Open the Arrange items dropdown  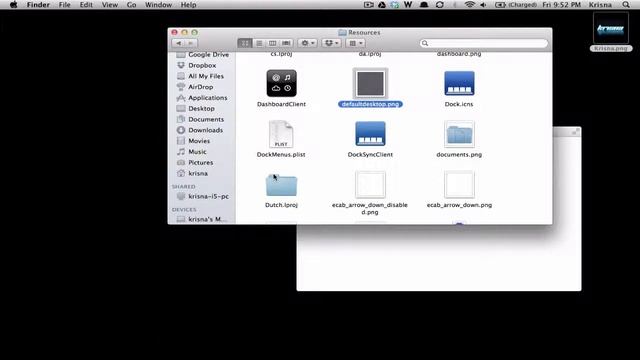click(x=356, y=43)
